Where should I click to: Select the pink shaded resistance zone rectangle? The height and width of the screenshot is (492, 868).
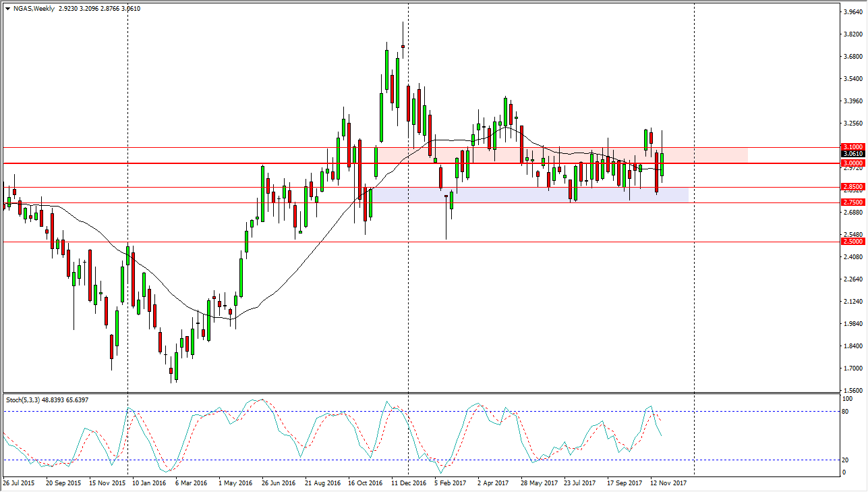[x=708, y=155]
